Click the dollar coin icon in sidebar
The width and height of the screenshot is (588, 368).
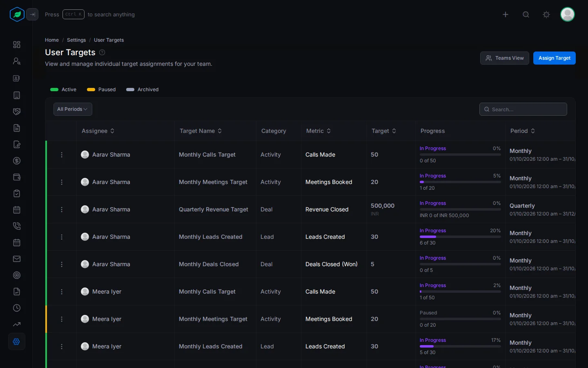point(17,161)
